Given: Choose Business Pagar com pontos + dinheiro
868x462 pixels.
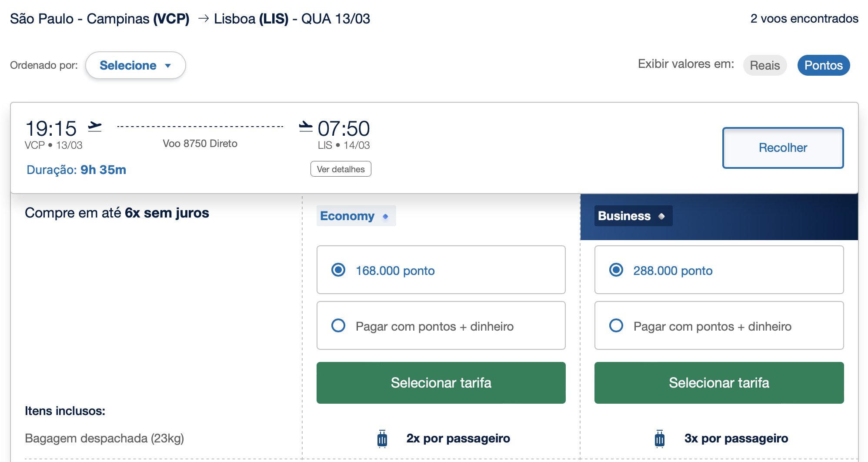Looking at the screenshot, I should click(719, 325).
